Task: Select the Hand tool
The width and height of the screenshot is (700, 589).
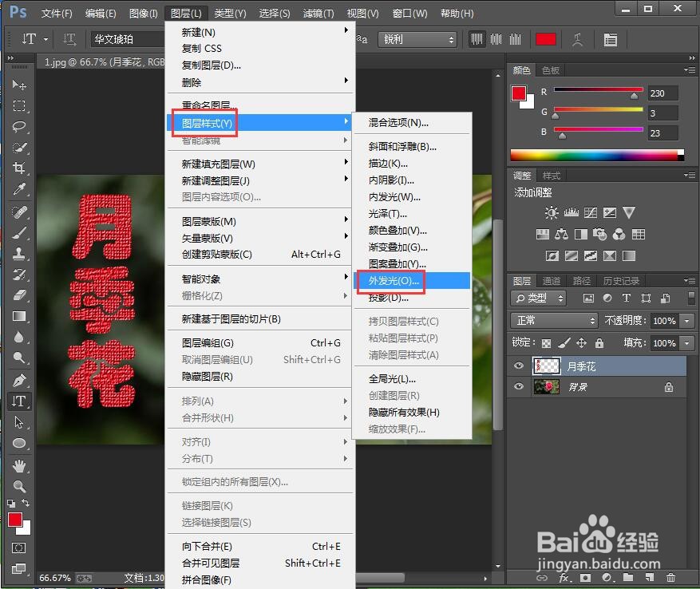Action: click(18, 466)
